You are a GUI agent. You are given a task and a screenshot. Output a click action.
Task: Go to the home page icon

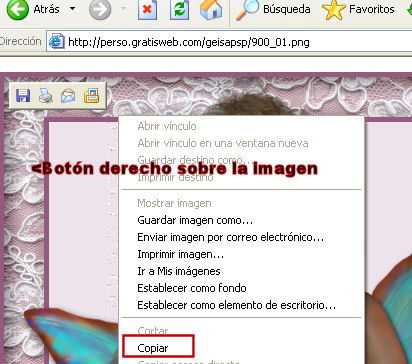coord(211,9)
